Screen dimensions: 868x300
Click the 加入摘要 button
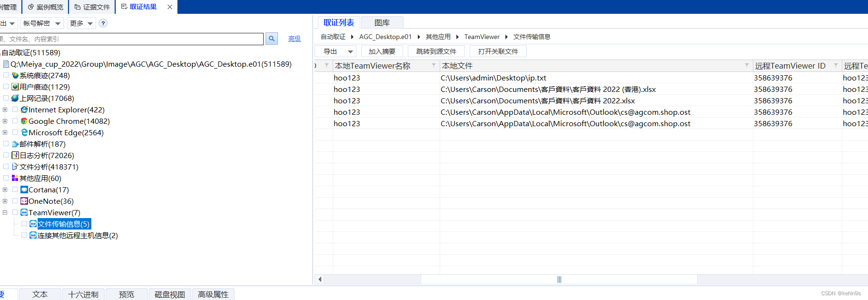tap(382, 51)
